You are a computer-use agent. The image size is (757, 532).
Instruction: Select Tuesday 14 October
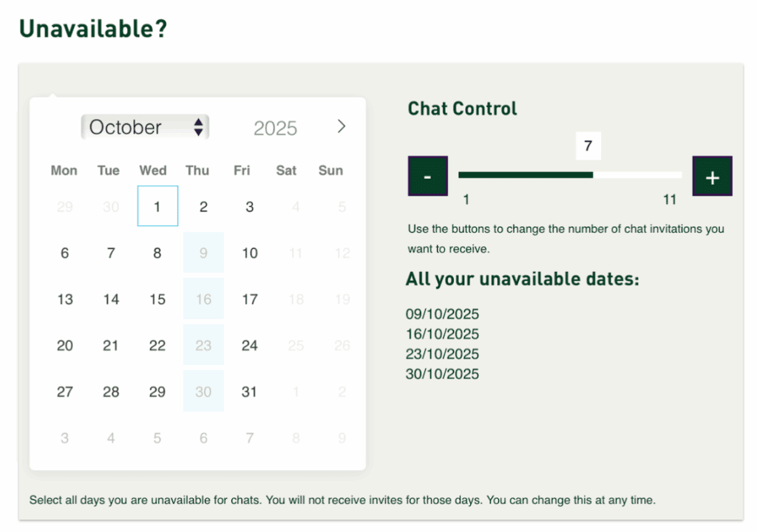point(111,299)
